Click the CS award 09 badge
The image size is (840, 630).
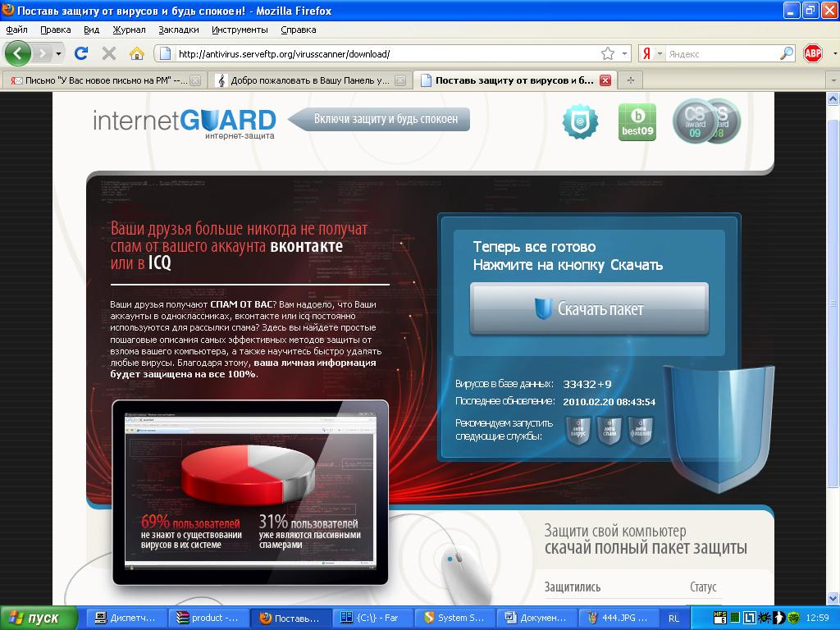point(695,121)
